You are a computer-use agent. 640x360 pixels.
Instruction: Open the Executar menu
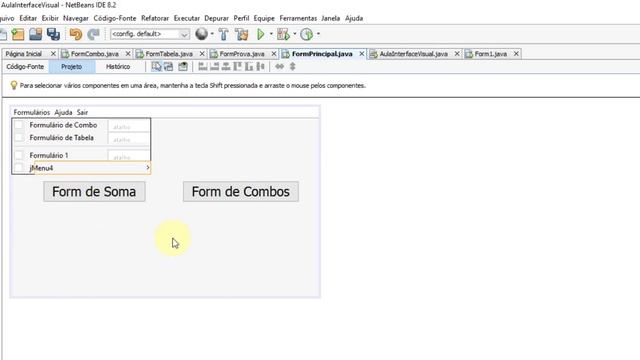187,18
